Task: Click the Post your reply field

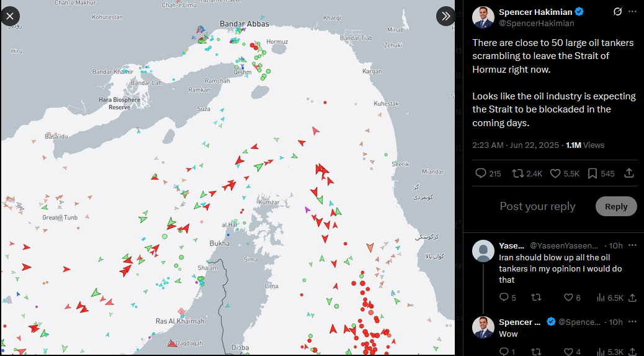Action: tap(538, 206)
